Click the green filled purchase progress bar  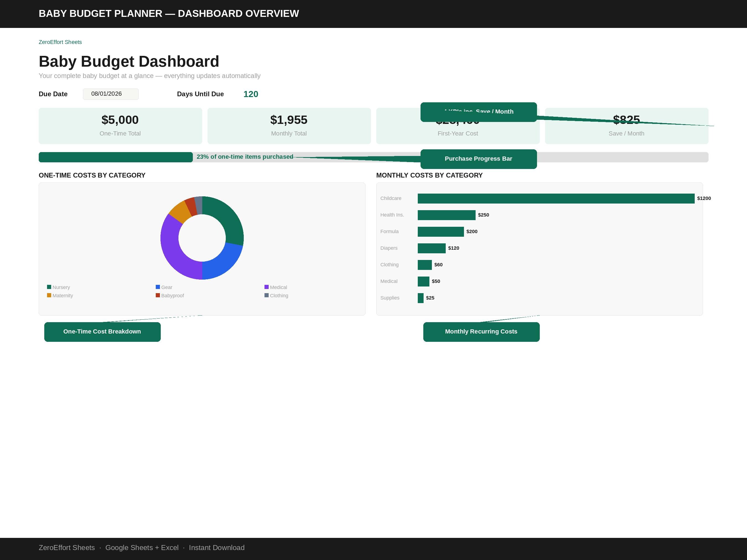tap(116, 157)
